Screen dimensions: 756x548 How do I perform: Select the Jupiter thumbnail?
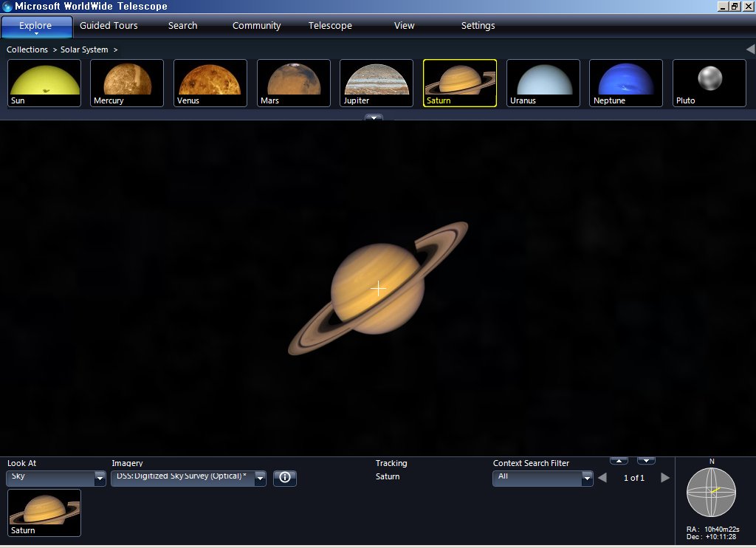377,83
